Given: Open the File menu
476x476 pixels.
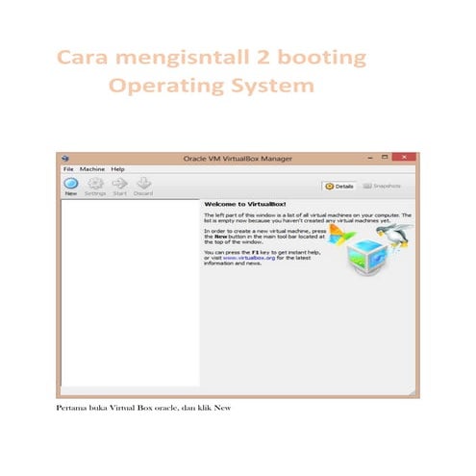Looking at the screenshot, I should click(x=68, y=169).
